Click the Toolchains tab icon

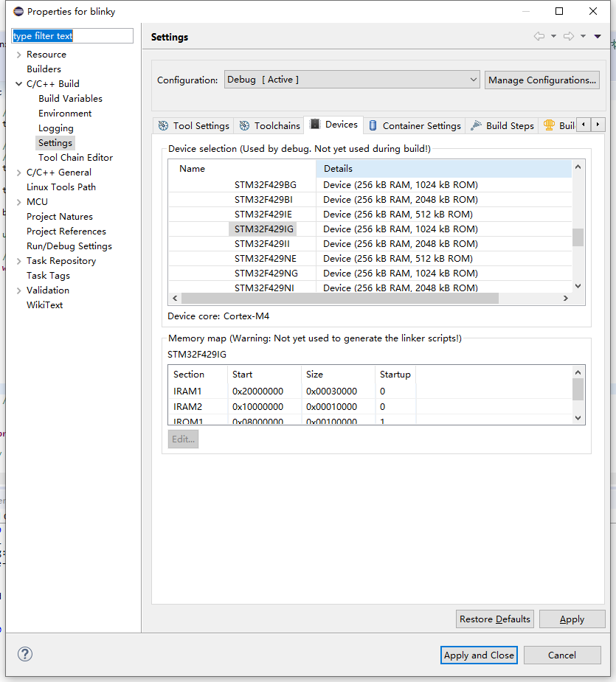coord(245,125)
